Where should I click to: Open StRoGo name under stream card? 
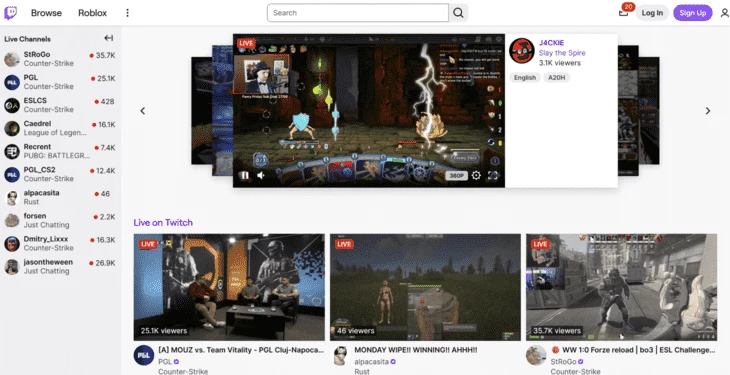tap(563, 361)
